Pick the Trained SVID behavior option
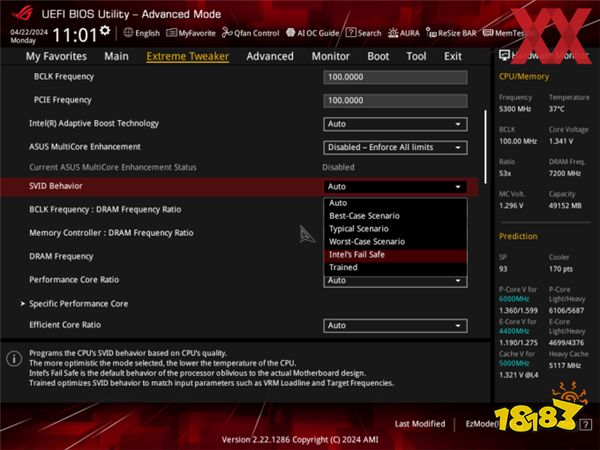 (343, 268)
